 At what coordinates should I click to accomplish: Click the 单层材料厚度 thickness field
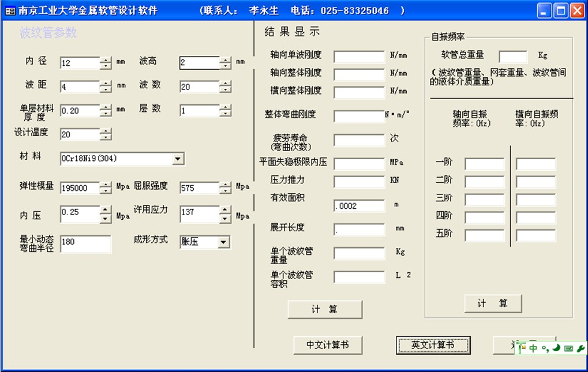[x=80, y=111]
